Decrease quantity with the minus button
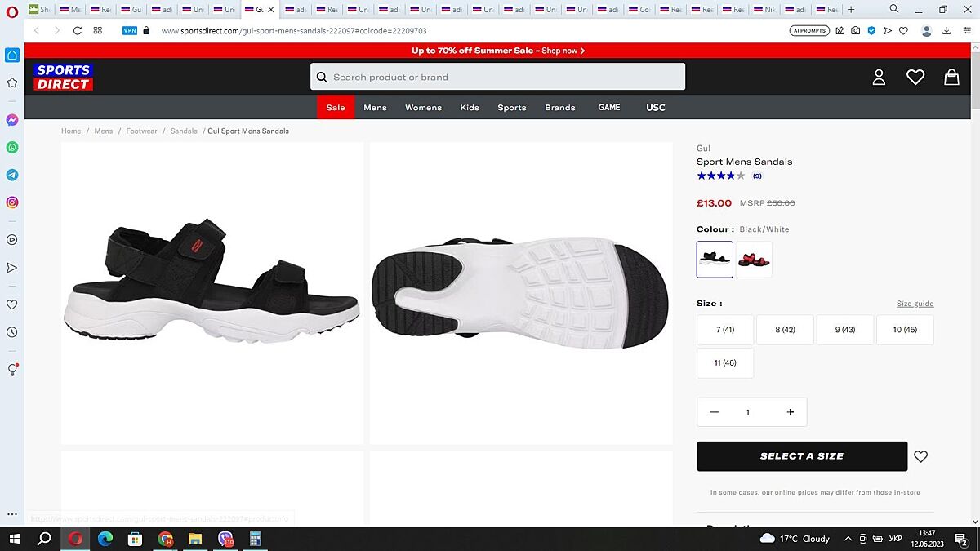Viewport: 980px width, 551px height. coord(714,412)
